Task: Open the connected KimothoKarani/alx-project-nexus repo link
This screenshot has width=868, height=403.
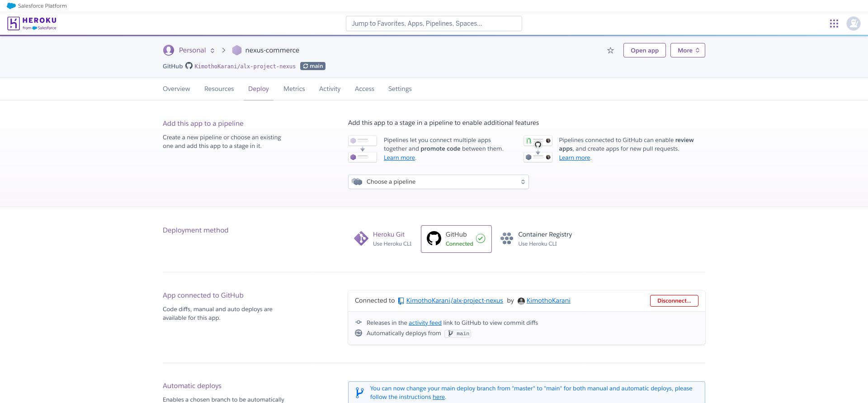Action: (x=454, y=301)
